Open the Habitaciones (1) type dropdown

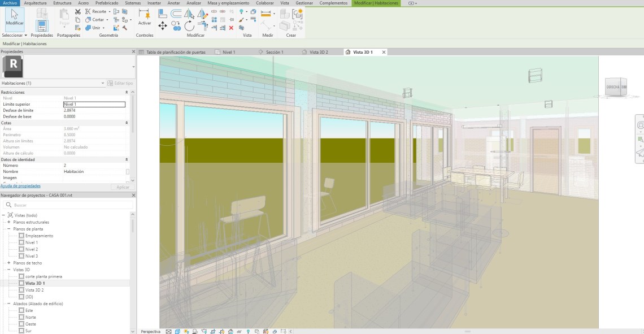click(103, 83)
